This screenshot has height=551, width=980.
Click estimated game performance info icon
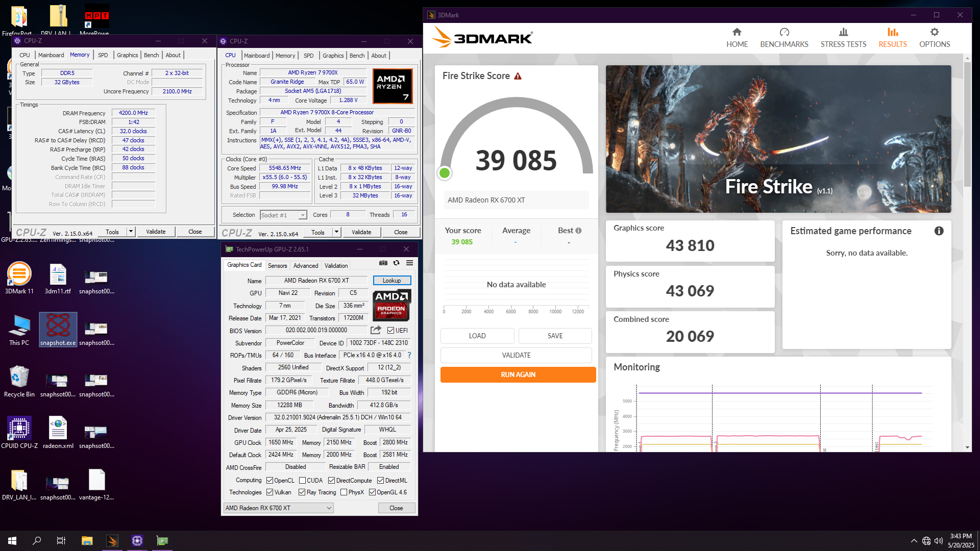pyautogui.click(x=939, y=231)
